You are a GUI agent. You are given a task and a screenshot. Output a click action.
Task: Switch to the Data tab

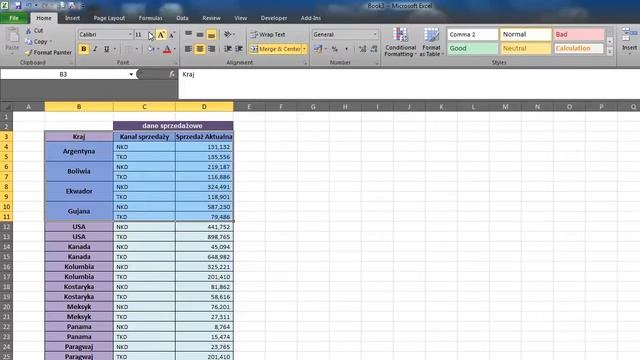(182, 18)
